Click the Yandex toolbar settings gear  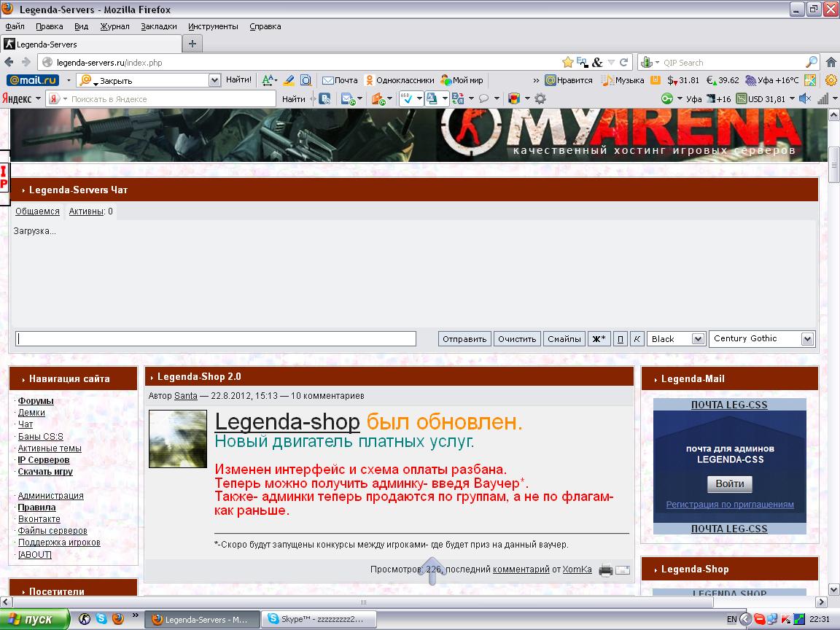coord(540,98)
